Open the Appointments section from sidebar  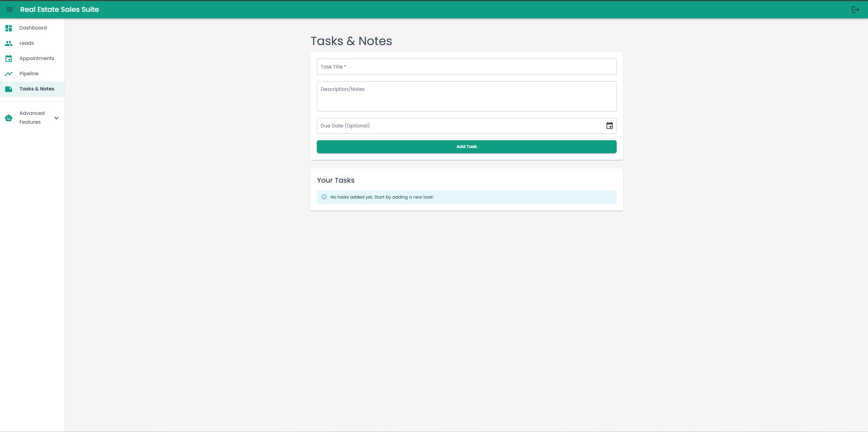coord(36,58)
